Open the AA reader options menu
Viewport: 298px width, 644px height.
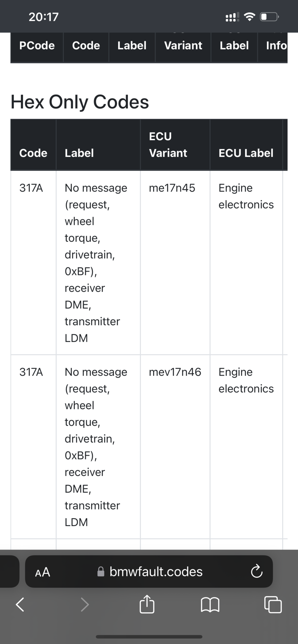[x=42, y=572]
